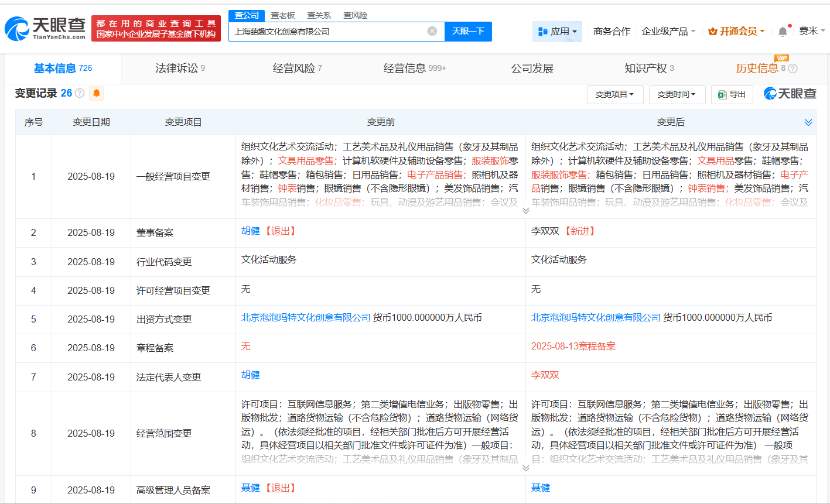Open 北京泡泡玛特文化创意有限公司 link in 变更前 column
The height and width of the screenshot is (504, 830).
(x=306, y=317)
